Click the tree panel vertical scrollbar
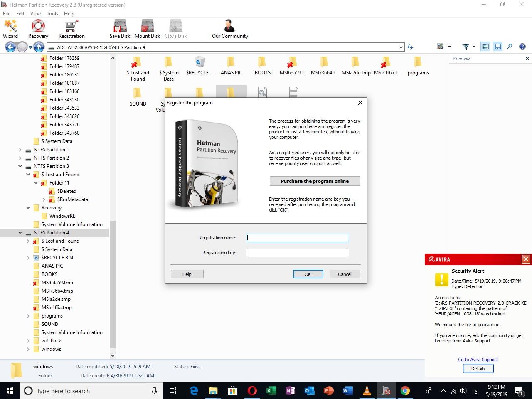Screen dimensions: 532x399 point(113,284)
